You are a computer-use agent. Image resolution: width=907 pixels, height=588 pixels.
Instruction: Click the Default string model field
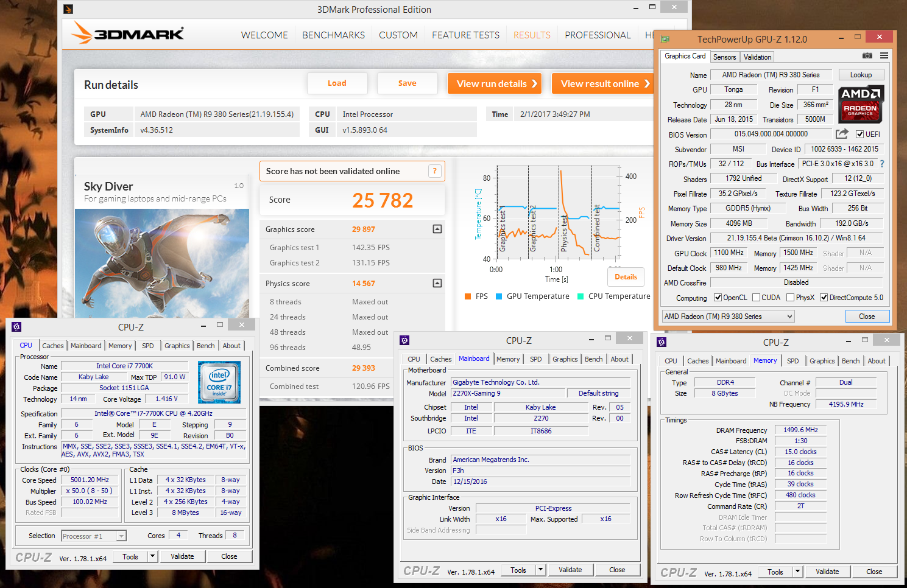(598, 393)
